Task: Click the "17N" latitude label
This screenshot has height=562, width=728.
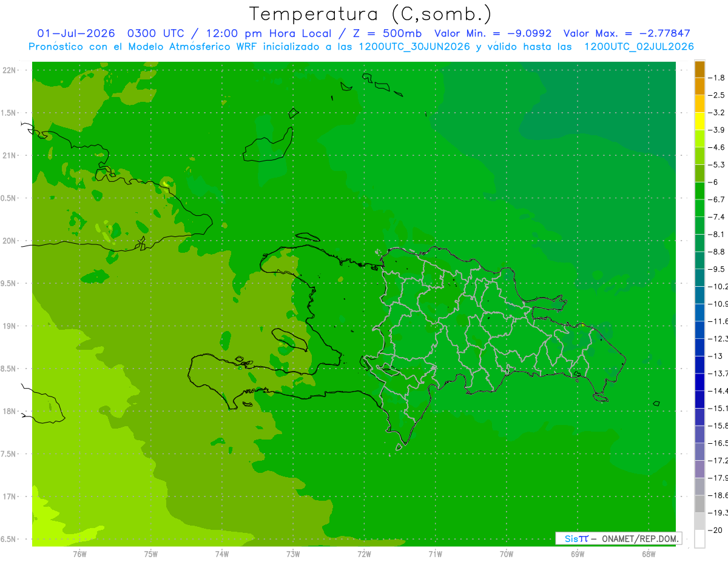Action: tap(8, 497)
